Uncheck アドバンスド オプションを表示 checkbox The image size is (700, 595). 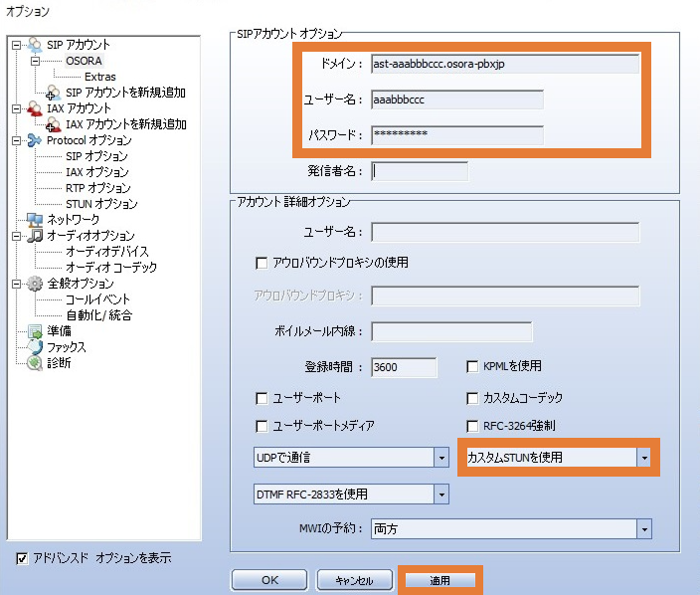point(23,558)
